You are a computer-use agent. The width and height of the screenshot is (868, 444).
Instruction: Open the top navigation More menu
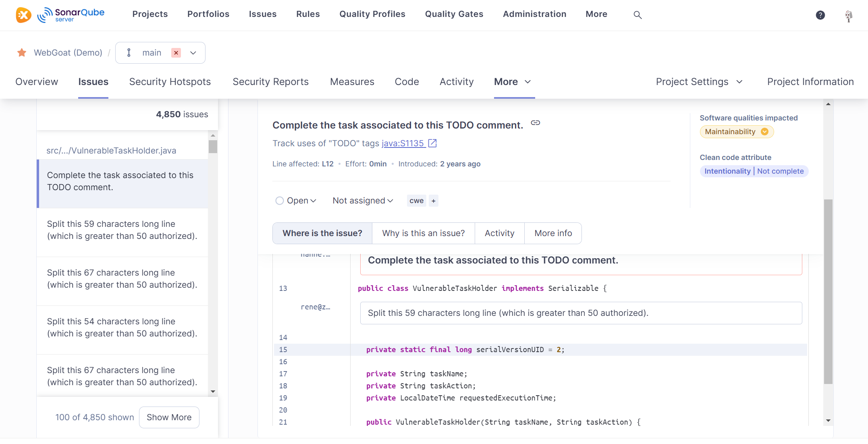[x=596, y=14]
